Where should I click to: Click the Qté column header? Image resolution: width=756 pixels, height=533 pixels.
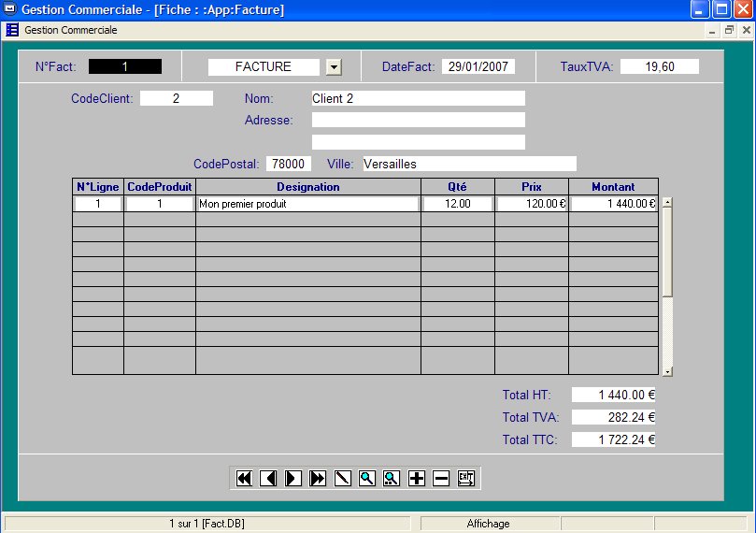click(458, 187)
